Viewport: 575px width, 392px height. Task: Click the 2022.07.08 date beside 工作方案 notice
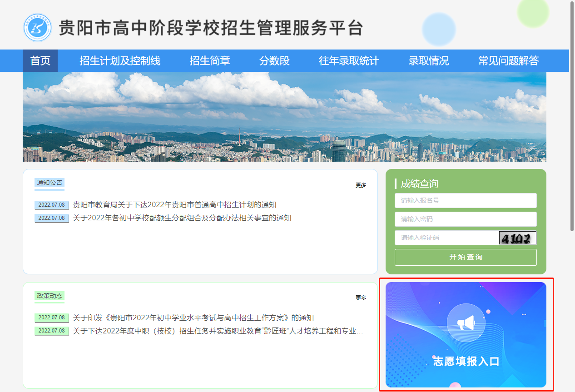[x=51, y=318]
